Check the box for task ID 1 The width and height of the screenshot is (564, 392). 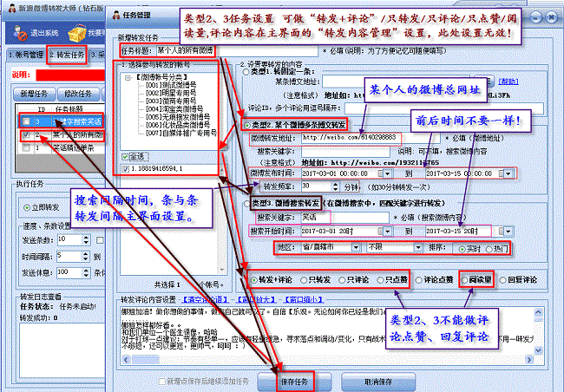point(26,147)
